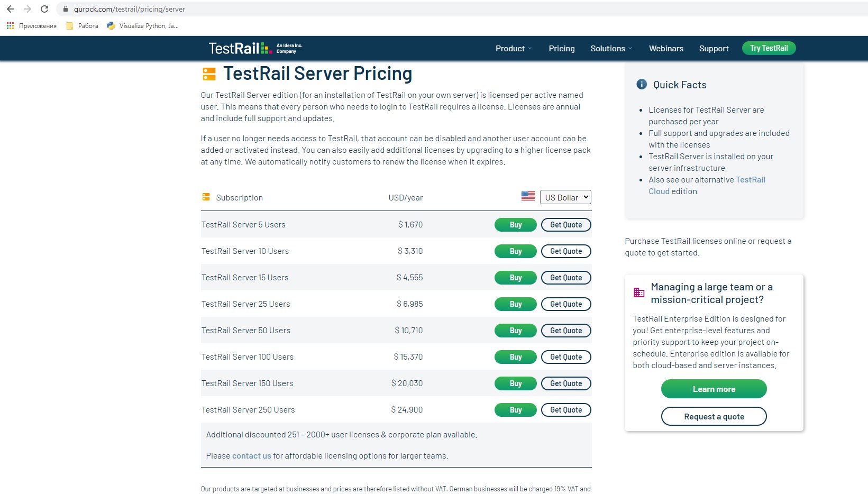Get Quote for TestRail Server 250 Users
This screenshot has height=494, width=868.
point(566,410)
